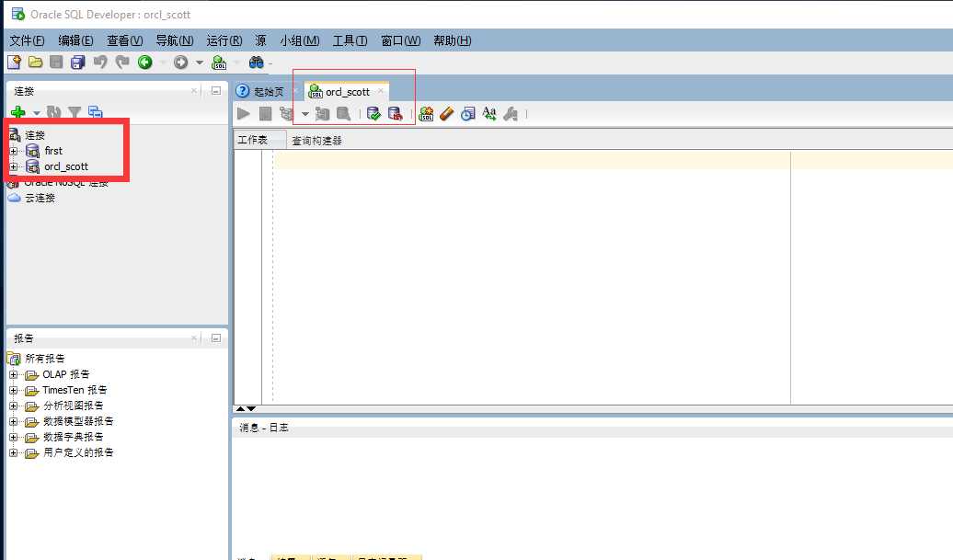
Task: Open the 小组 menu
Action: pyautogui.click(x=300, y=40)
